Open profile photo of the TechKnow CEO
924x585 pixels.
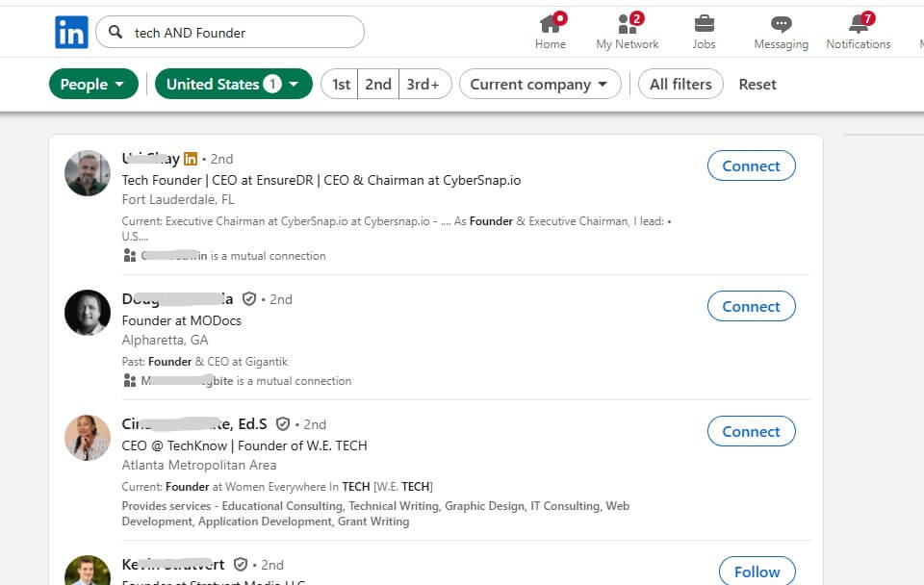tap(88, 437)
